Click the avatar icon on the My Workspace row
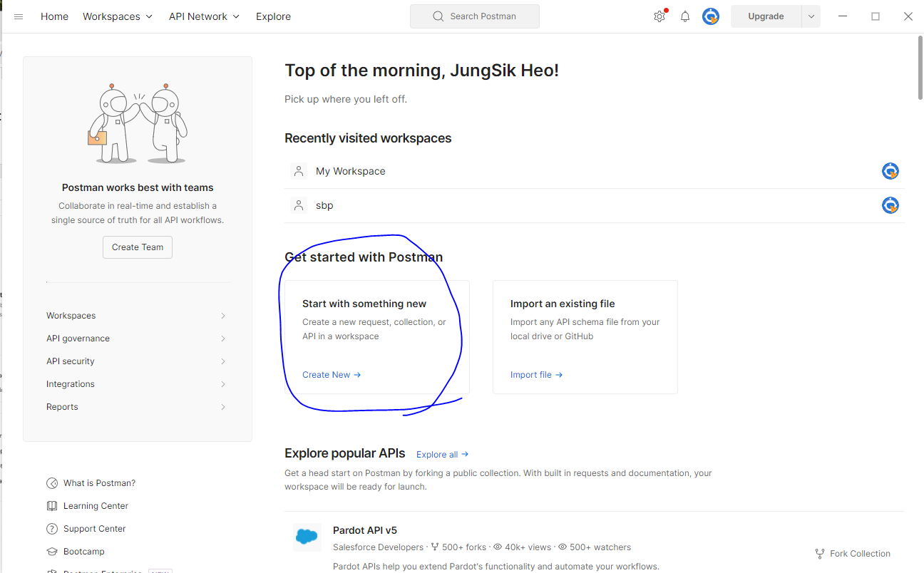This screenshot has height=573, width=924. click(890, 171)
